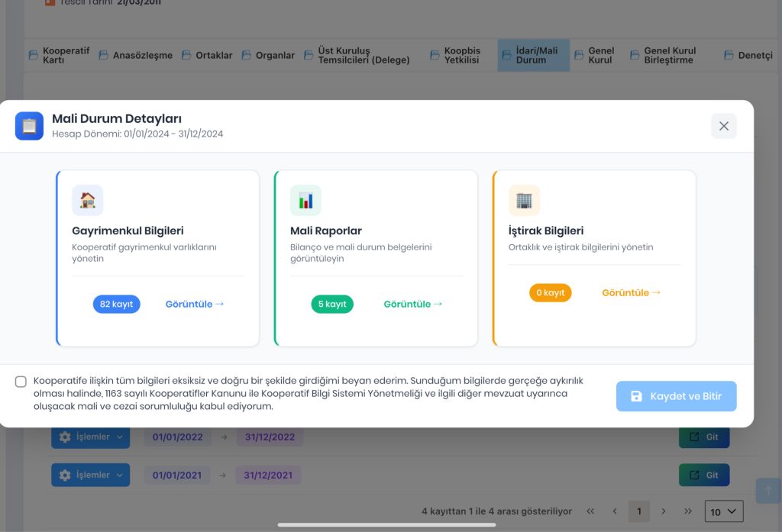This screenshot has height=532, width=782.
Task: Click the folder icon next to Denetçi
Action: [x=729, y=56]
